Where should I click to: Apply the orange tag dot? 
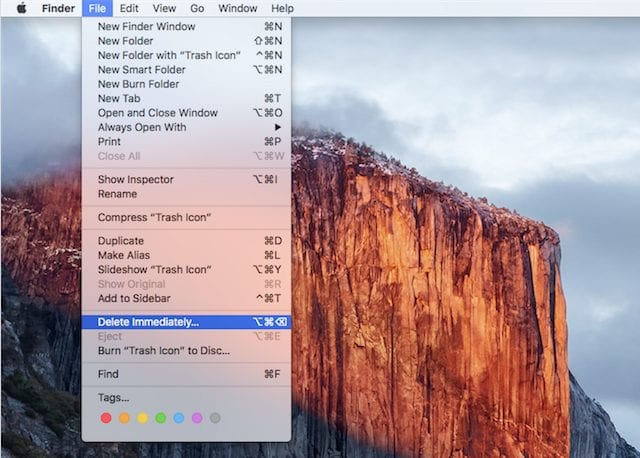pyautogui.click(x=124, y=418)
